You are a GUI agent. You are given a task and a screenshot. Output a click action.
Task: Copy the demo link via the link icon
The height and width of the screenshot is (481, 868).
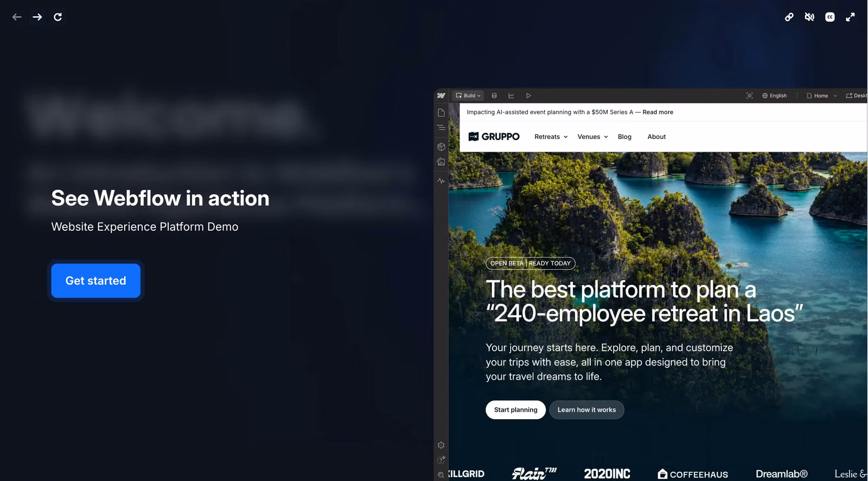click(789, 17)
